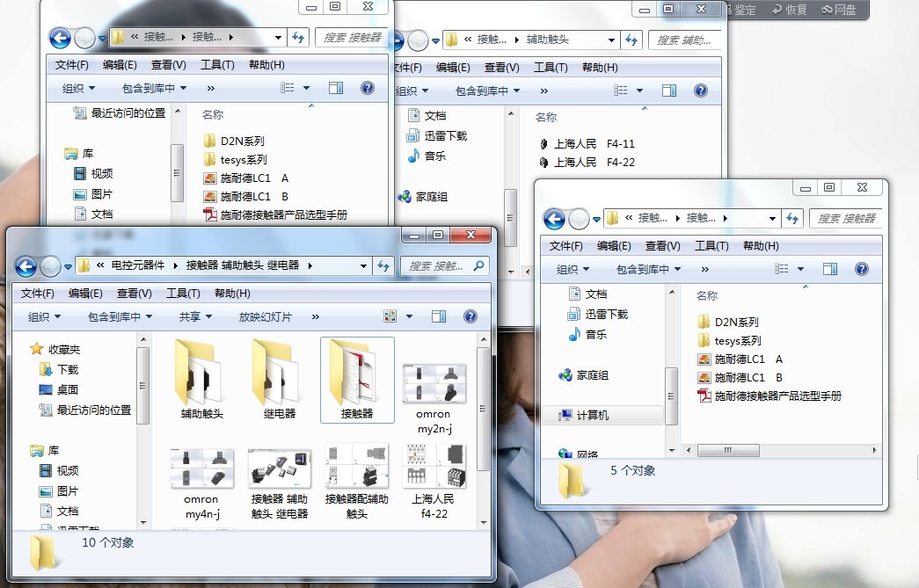This screenshot has width=919, height=588.
Task: Show more toolbar commands in front window
Action: click(x=316, y=316)
